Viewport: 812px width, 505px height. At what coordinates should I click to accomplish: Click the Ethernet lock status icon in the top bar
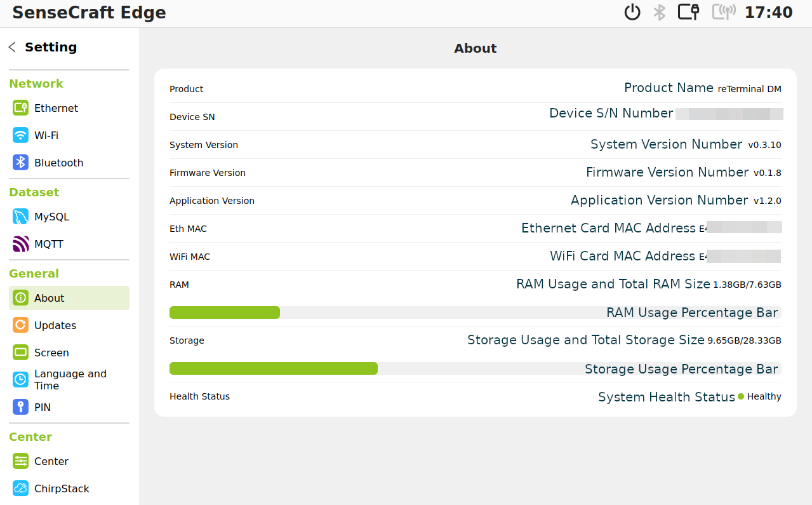689,12
